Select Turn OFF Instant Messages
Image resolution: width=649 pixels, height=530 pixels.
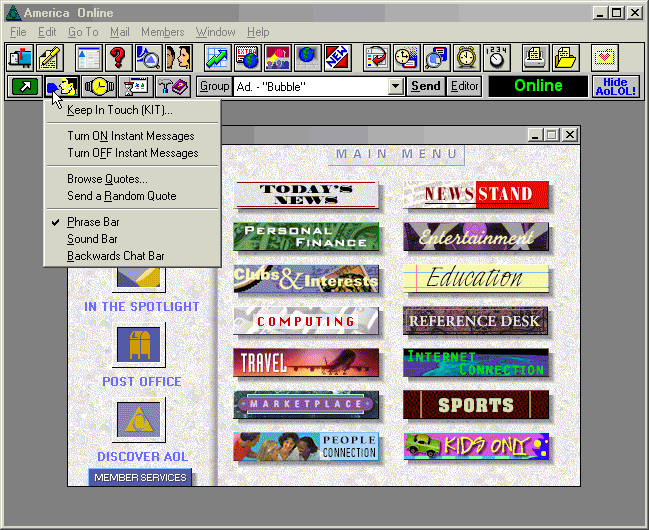[x=132, y=153]
